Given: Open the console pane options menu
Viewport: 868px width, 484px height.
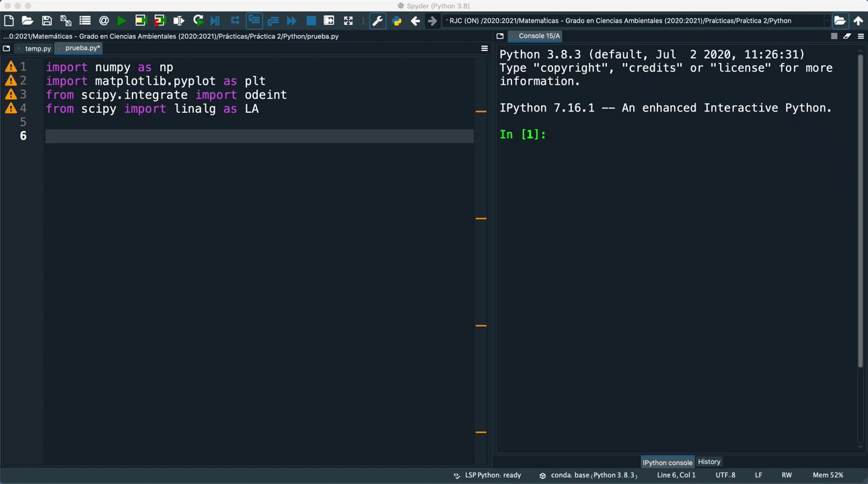Looking at the screenshot, I should tap(861, 36).
